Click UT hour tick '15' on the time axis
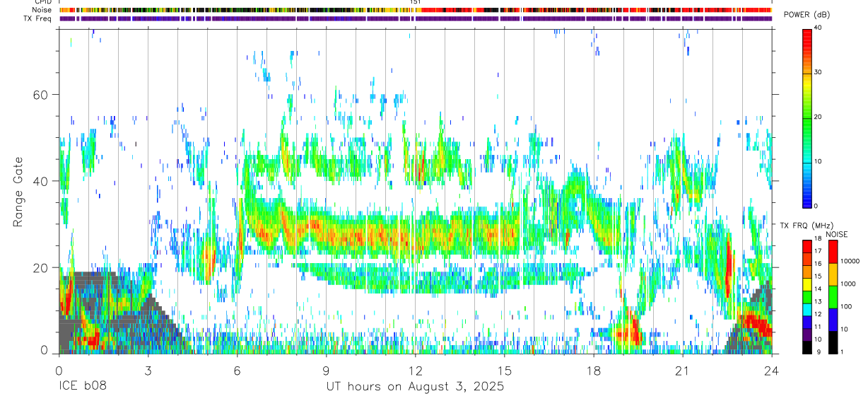The image size is (868, 401). [505, 371]
